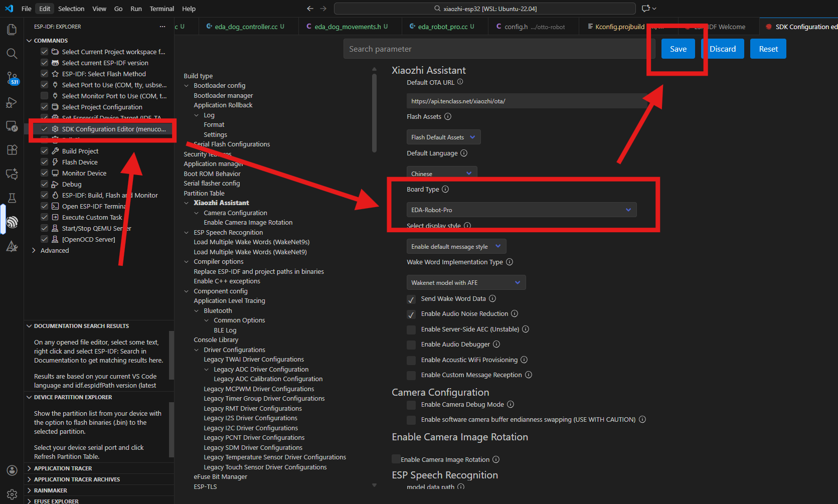
Task: Enable the Audio Debugger checkbox
Action: point(411,345)
